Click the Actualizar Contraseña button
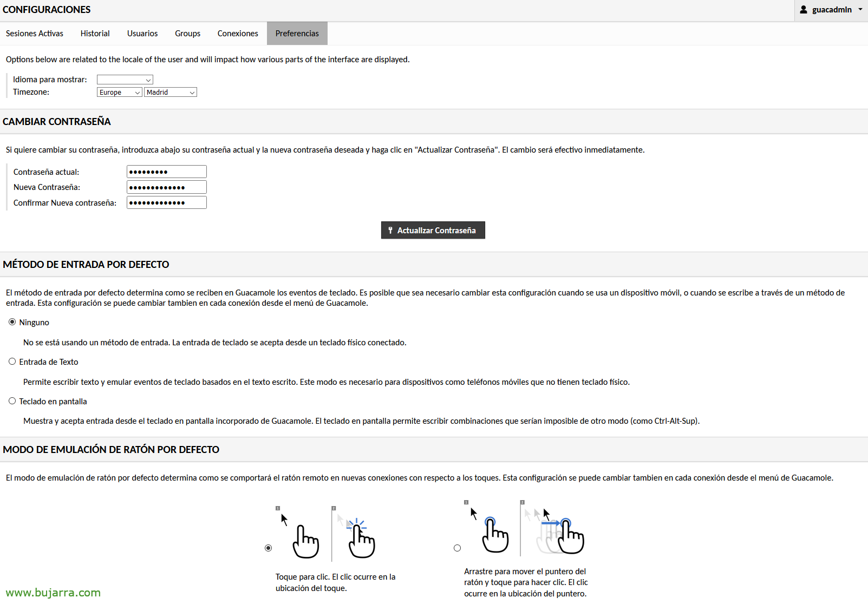This screenshot has height=604, width=868. pos(433,230)
